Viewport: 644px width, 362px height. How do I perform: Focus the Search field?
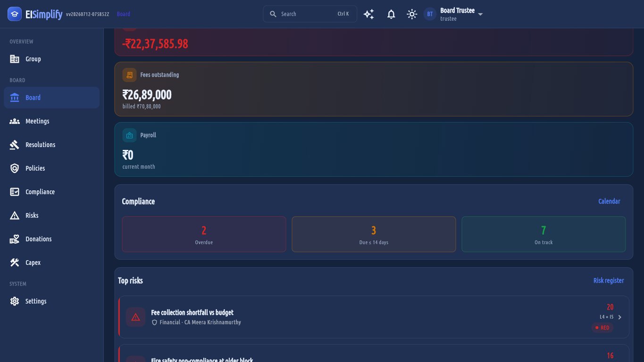pos(310,14)
